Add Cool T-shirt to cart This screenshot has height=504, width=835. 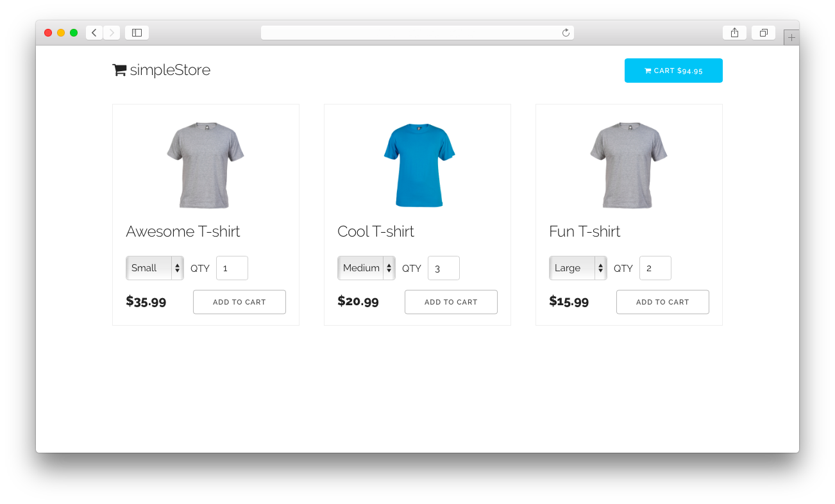pyautogui.click(x=451, y=302)
